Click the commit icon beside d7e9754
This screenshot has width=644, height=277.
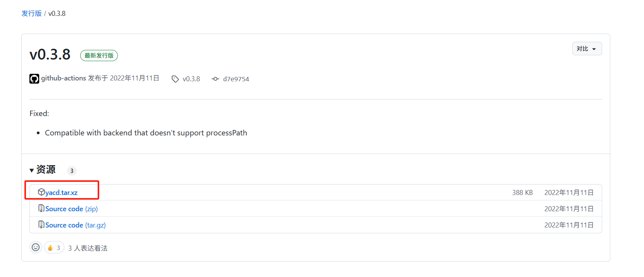coord(215,79)
